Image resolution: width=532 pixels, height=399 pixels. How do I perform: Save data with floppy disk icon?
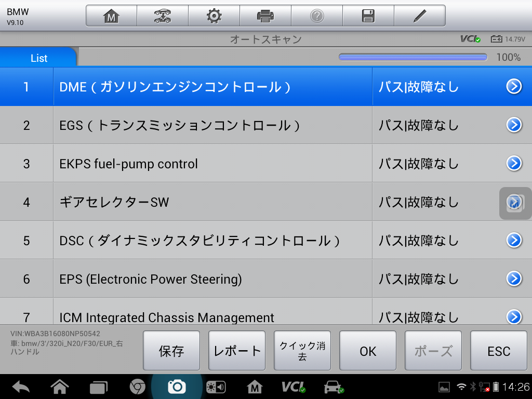(x=368, y=16)
